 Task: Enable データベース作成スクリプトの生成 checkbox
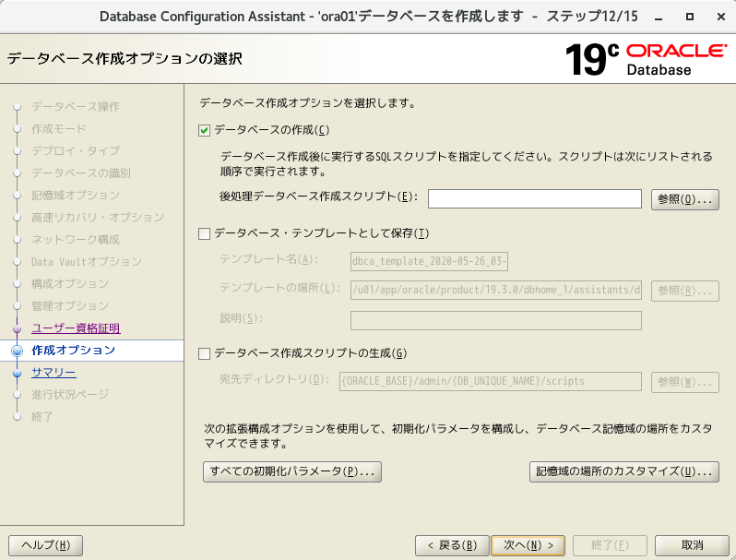[x=204, y=354]
